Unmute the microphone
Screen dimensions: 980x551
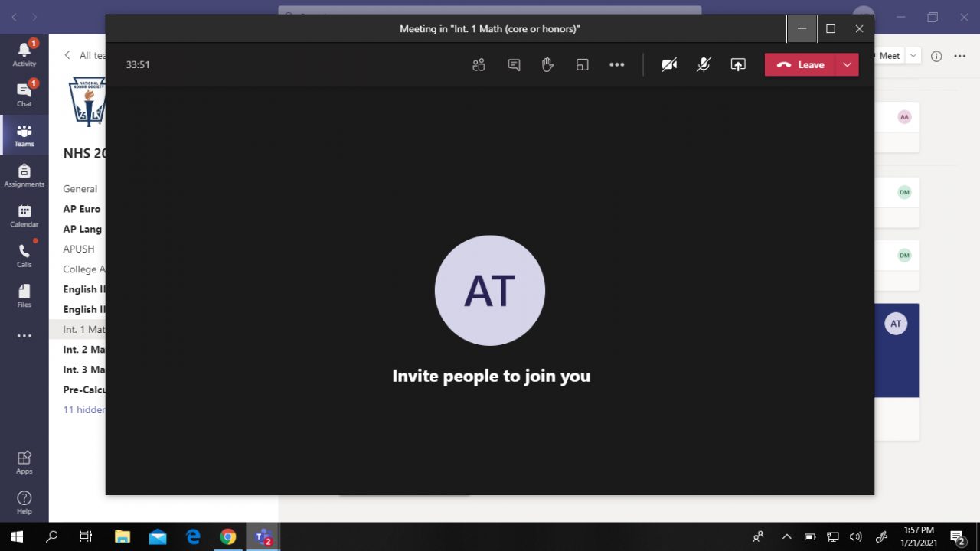pyautogui.click(x=703, y=65)
